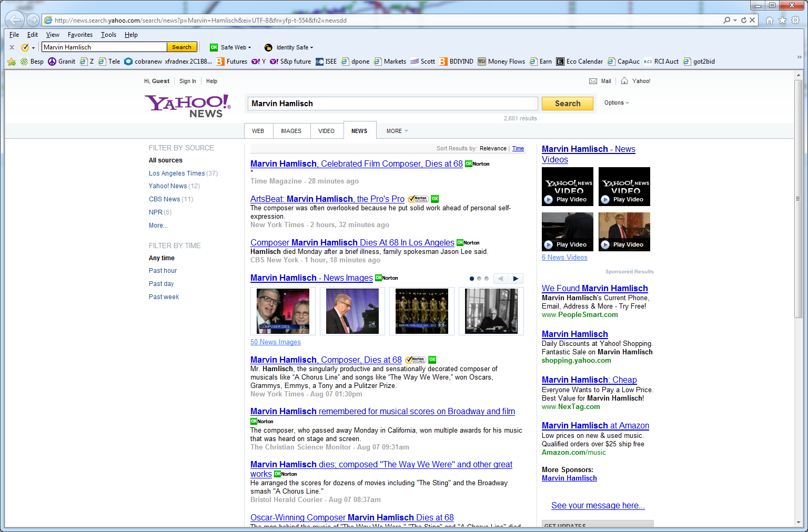Screen dimensions: 808x532
Task: Expand the MORE search category dropdown
Action: pos(397,131)
